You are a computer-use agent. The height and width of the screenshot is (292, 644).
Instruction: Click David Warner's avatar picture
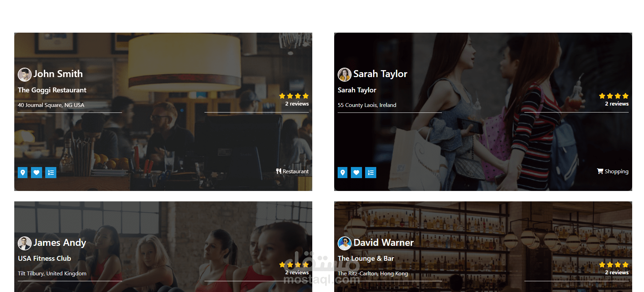point(345,243)
